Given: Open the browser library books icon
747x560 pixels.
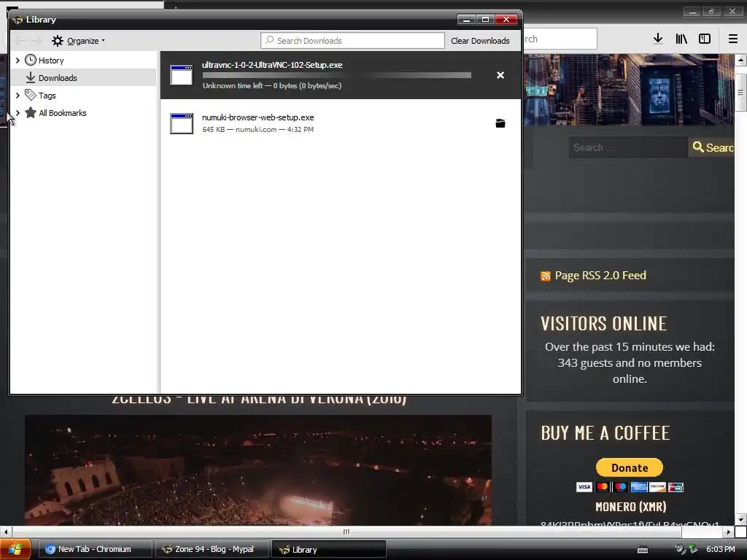Looking at the screenshot, I should (681, 39).
